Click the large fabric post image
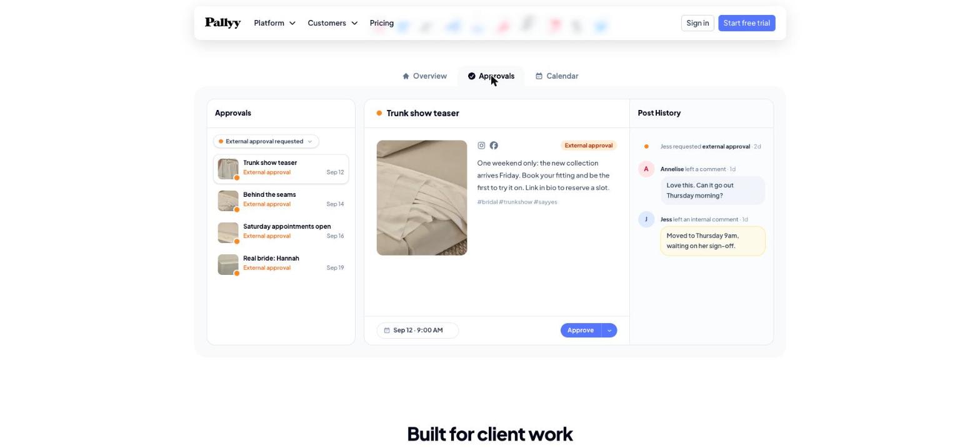 (x=422, y=198)
